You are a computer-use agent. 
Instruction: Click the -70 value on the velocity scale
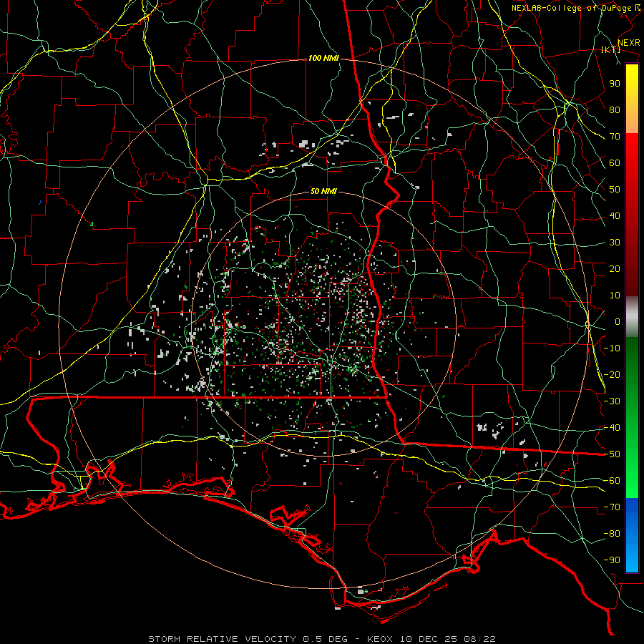[x=612, y=507]
